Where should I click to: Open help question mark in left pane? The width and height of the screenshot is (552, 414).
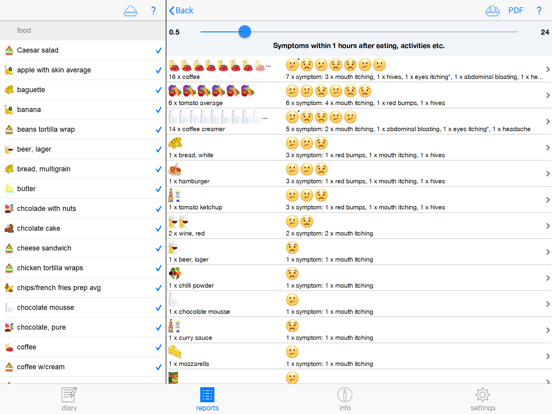[x=153, y=11]
